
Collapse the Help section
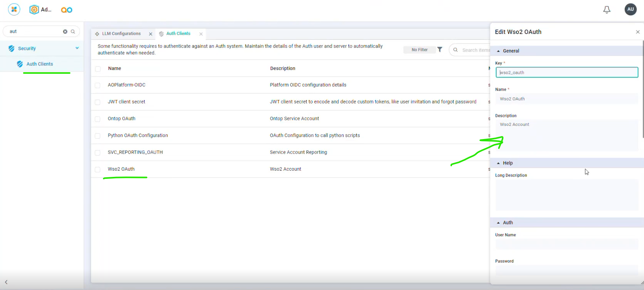pos(498,163)
